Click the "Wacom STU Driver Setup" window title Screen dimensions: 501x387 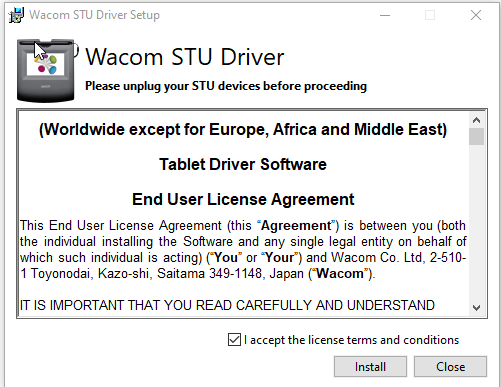coord(94,15)
